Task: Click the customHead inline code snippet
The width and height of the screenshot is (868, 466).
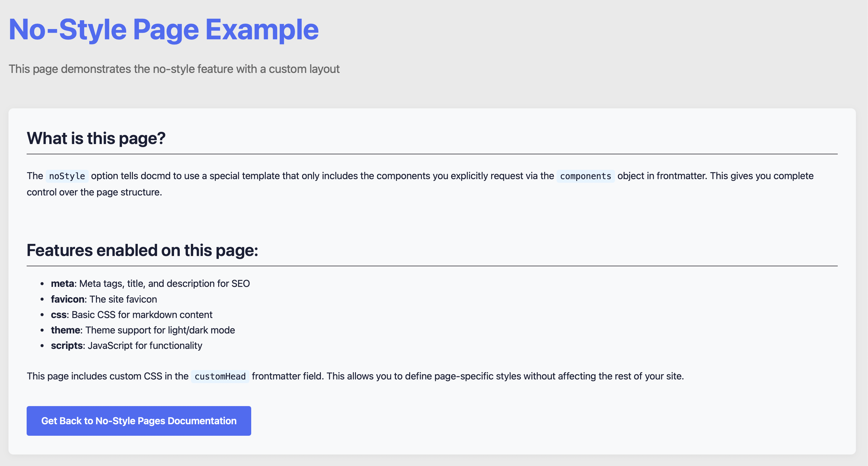Action: pyautogui.click(x=220, y=376)
